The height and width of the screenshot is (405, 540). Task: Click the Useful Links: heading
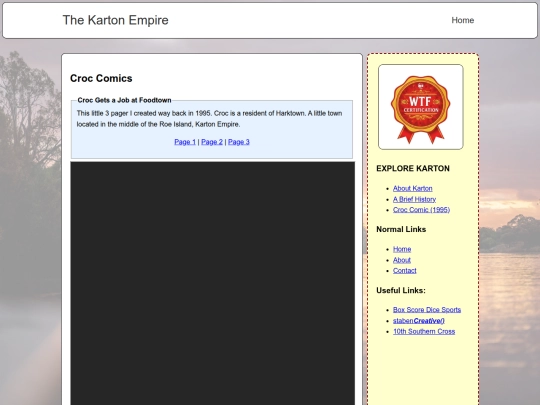point(401,290)
